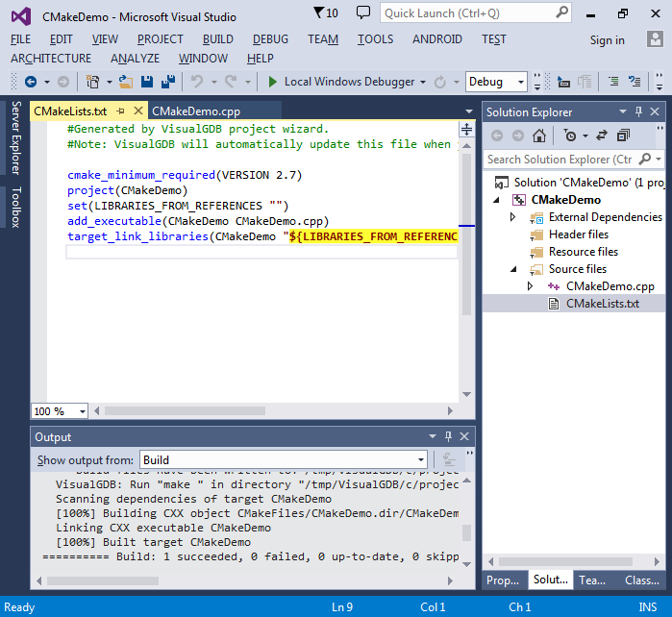Open Local Windows Debugger dropdown arrow
This screenshot has height=617, width=672.
tap(423, 82)
